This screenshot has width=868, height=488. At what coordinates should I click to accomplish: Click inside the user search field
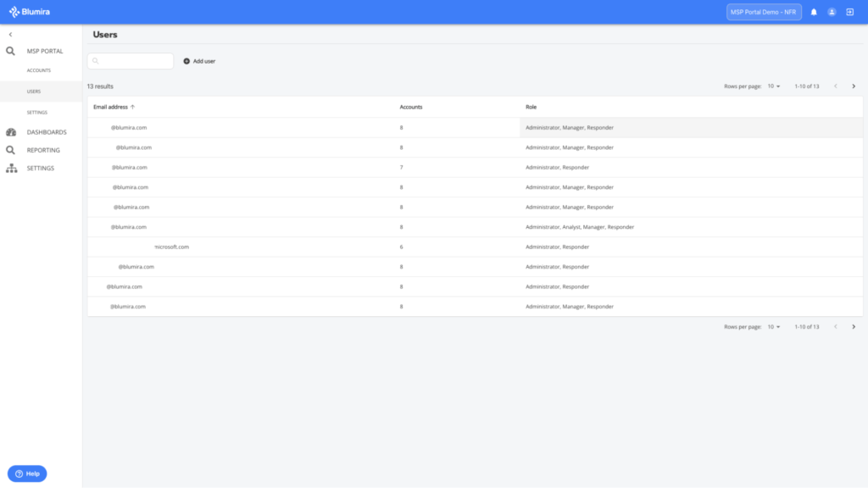[x=131, y=60]
